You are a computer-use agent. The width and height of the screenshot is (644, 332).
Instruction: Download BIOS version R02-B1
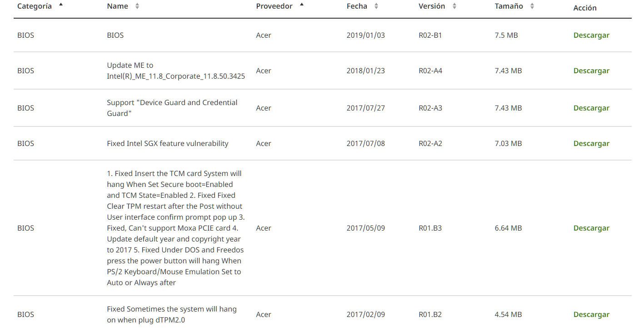(x=591, y=35)
